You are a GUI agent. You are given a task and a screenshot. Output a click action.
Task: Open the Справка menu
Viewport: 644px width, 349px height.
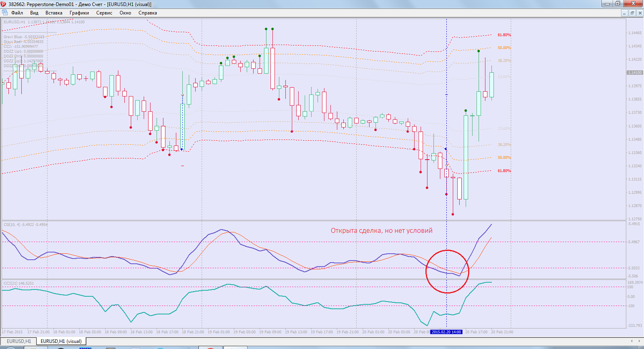(148, 13)
